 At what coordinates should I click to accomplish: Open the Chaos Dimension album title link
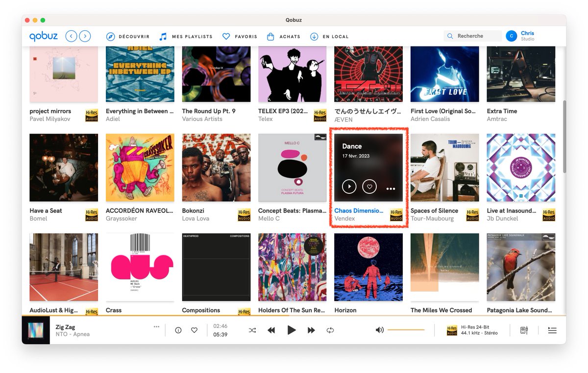pyautogui.click(x=359, y=211)
